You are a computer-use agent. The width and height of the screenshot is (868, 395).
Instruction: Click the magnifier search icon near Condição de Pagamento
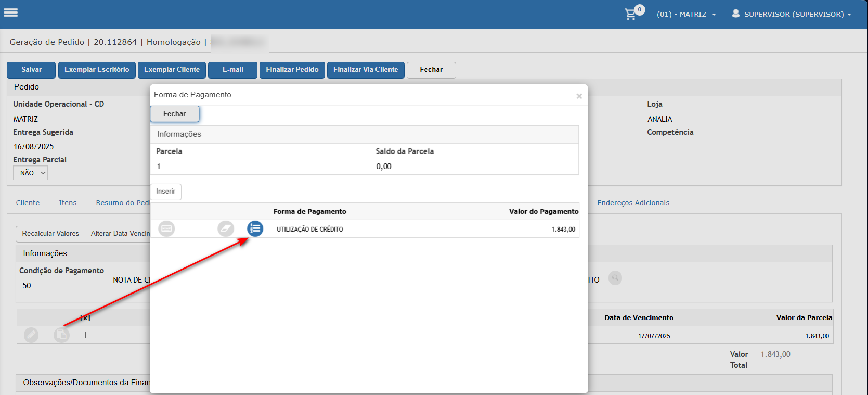click(615, 278)
